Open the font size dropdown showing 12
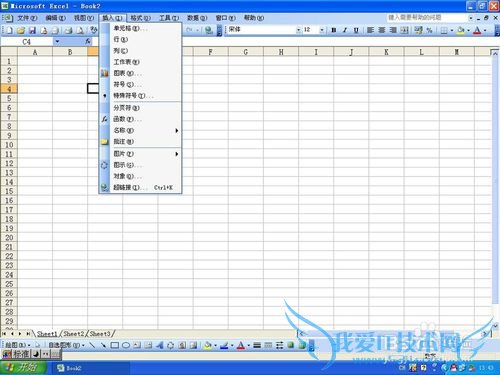 [x=322, y=30]
